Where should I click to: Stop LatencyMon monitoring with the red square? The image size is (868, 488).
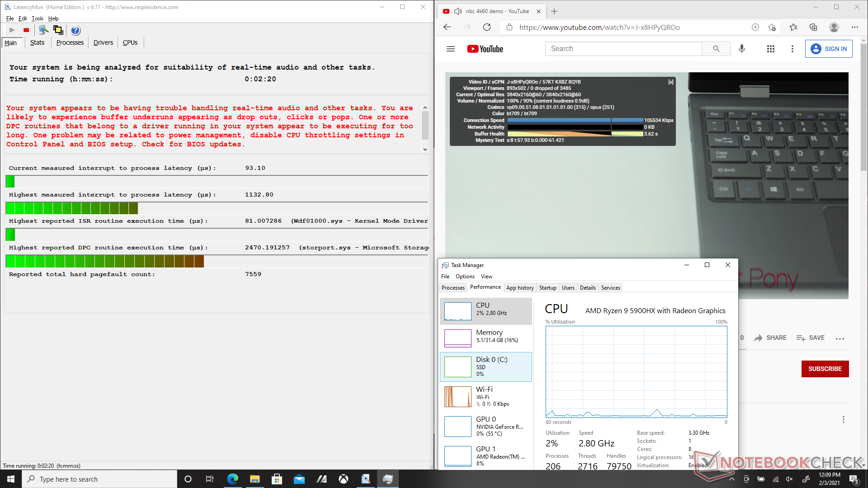[x=26, y=30]
